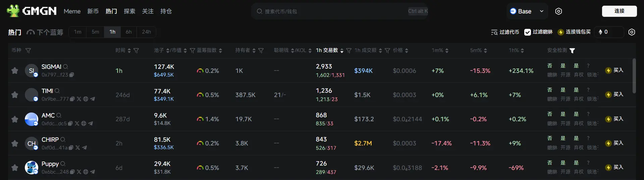Add CHIRP to favorites via its star
The image size is (644, 180).
click(x=15, y=143)
